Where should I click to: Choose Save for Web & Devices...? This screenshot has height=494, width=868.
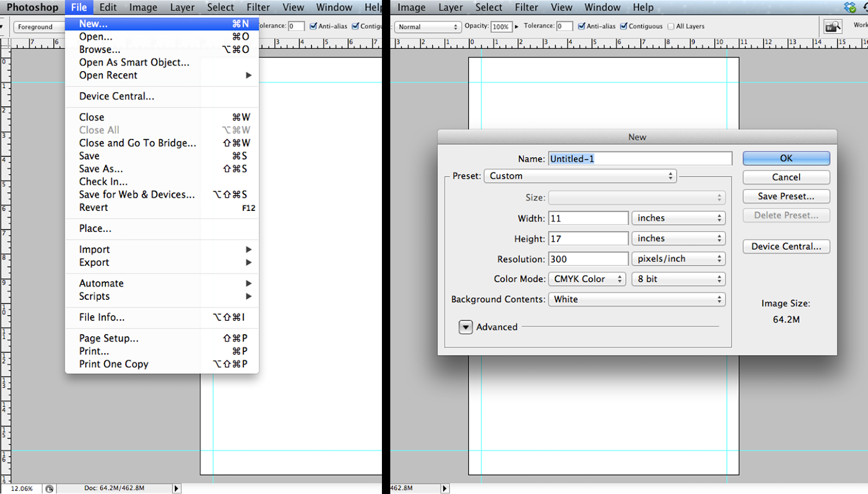pos(162,195)
